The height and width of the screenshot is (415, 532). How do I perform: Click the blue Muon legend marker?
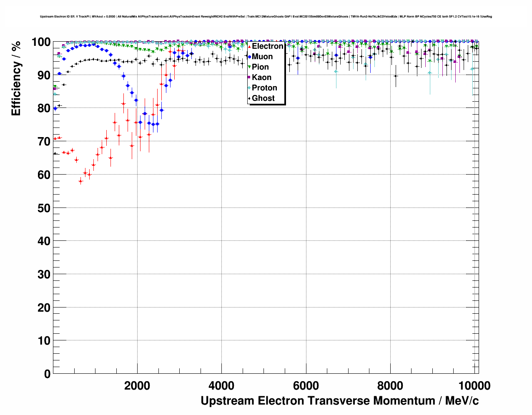pos(249,57)
